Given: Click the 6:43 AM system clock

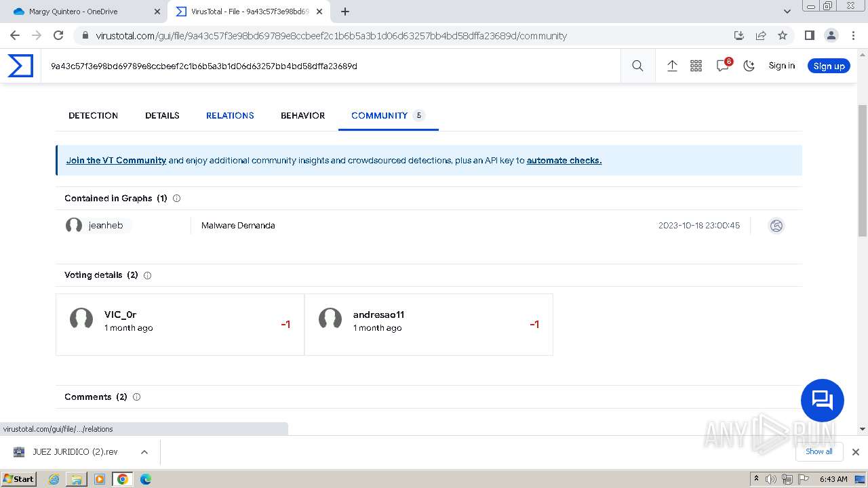Looking at the screenshot, I should point(833,479).
